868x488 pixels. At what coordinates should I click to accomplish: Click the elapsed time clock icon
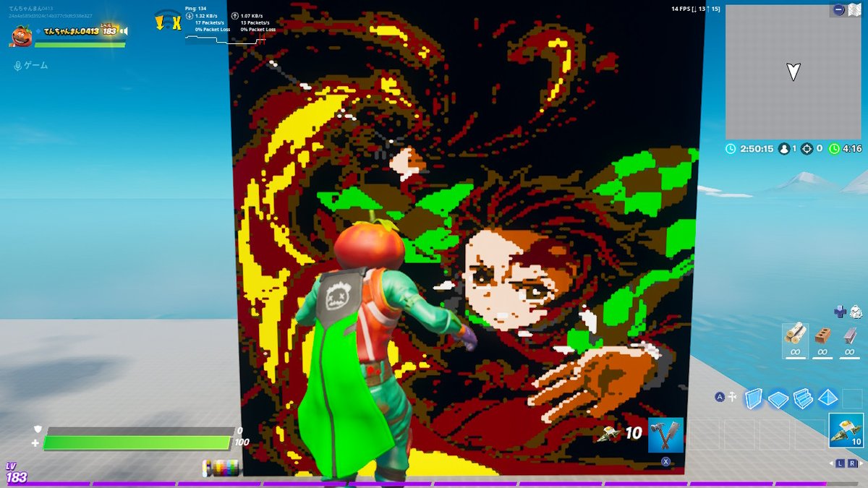click(x=731, y=149)
